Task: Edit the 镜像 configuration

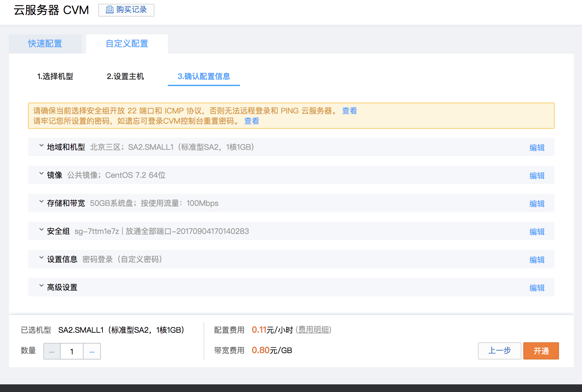Action: pos(537,176)
